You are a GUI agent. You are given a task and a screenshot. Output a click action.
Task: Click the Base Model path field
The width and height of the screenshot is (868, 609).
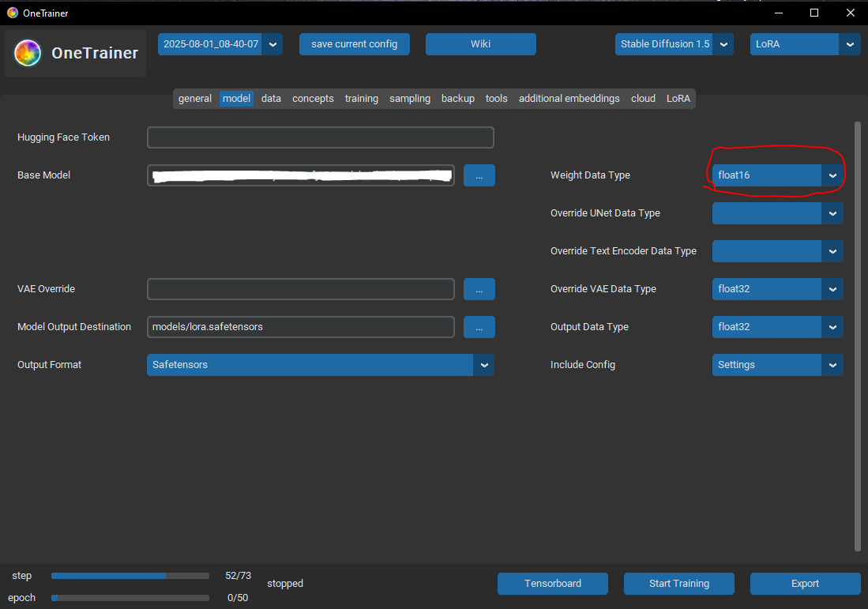[301, 175]
